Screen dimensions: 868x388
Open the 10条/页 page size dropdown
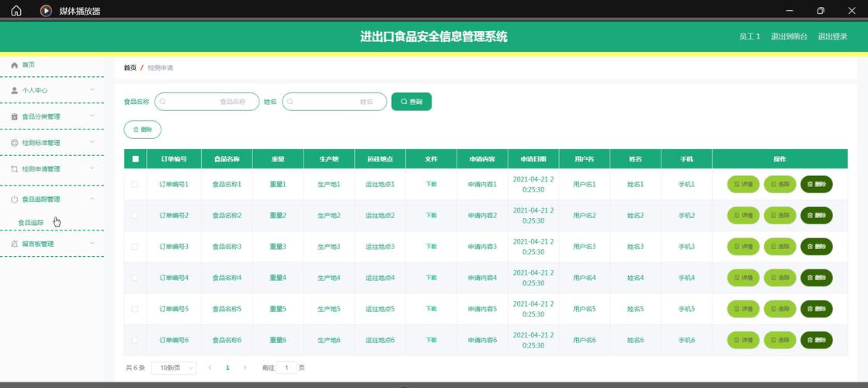pyautogui.click(x=173, y=368)
